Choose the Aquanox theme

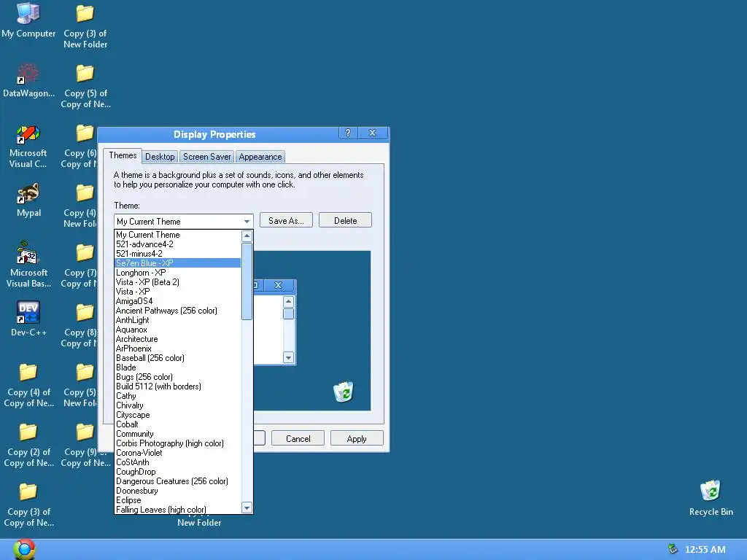click(x=178, y=330)
